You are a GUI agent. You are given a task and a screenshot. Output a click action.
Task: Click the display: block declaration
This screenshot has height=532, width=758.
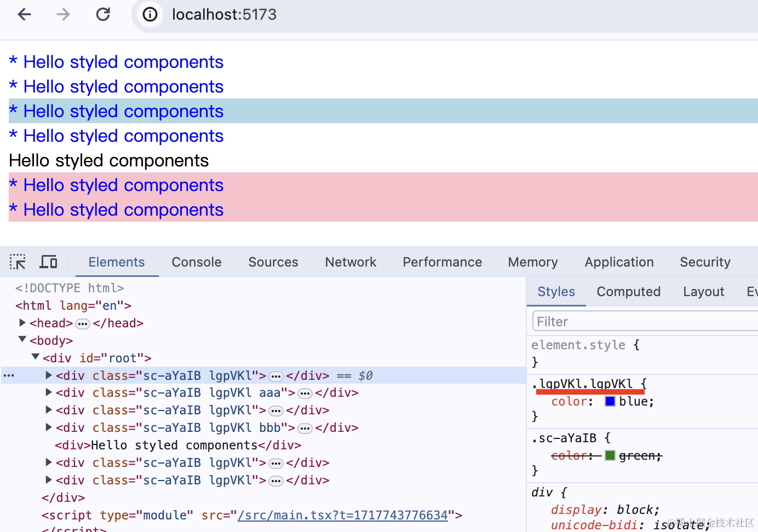(605, 510)
